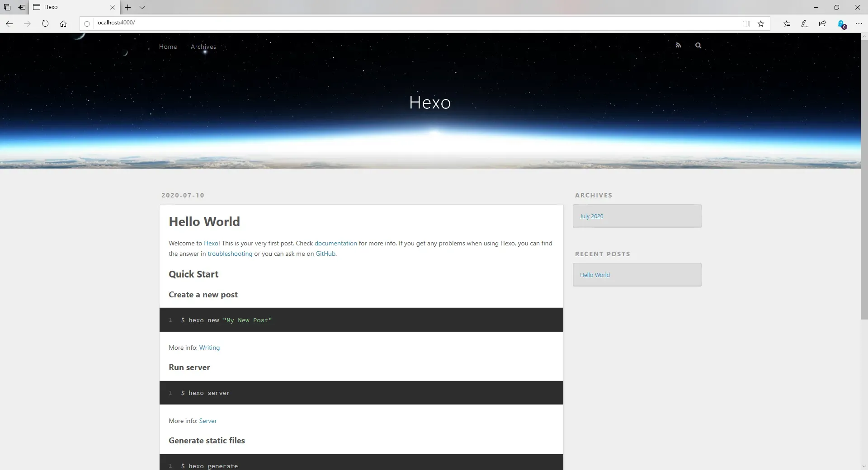Click the browser Forward arrow
Viewport: 868px width, 470px height.
pos(27,23)
